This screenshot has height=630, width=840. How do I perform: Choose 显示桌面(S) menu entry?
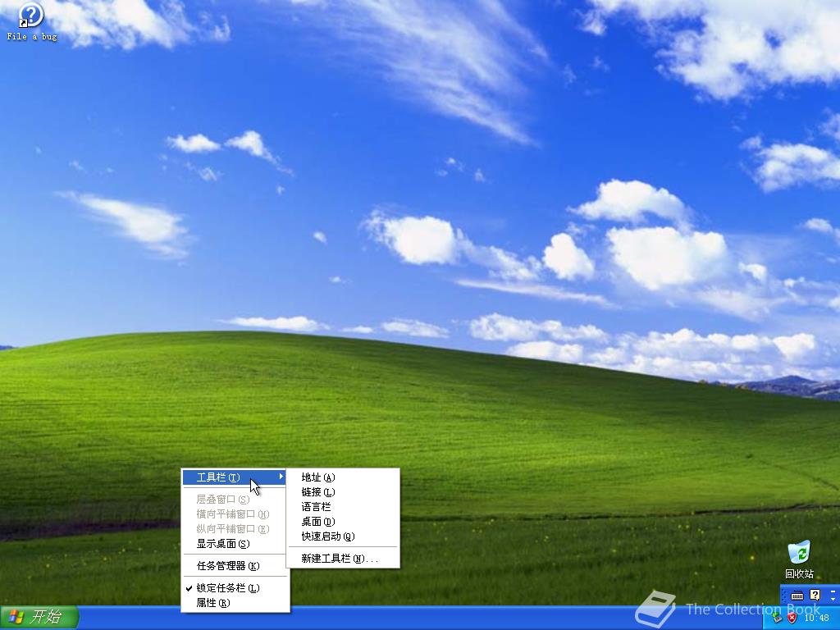[x=236, y=544]
